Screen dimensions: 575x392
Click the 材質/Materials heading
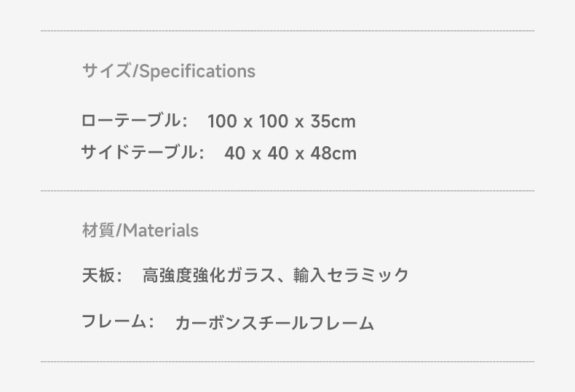(x=140, y=231)
